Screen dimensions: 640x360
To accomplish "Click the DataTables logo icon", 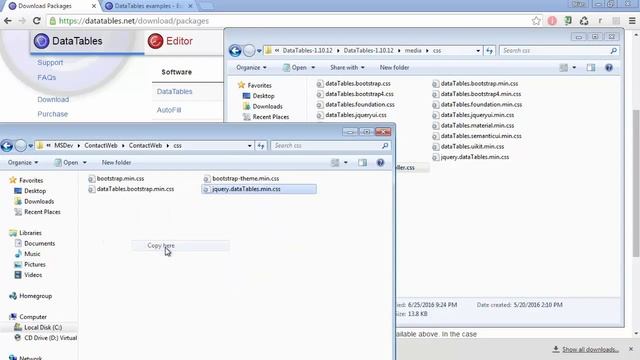I will click(41, 41).
